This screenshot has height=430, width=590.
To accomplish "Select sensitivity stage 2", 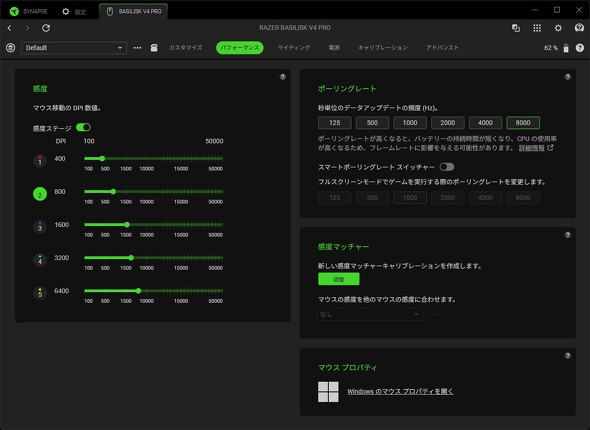I will (40, 194).
